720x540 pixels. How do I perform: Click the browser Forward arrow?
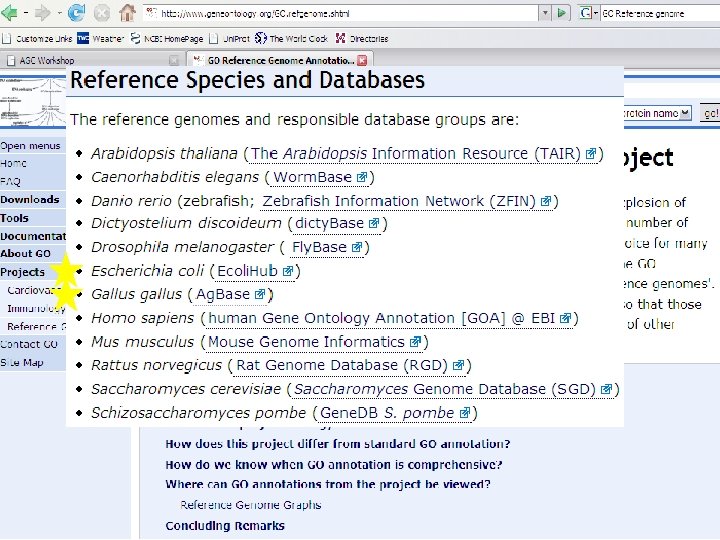click(x=42, y=13)
